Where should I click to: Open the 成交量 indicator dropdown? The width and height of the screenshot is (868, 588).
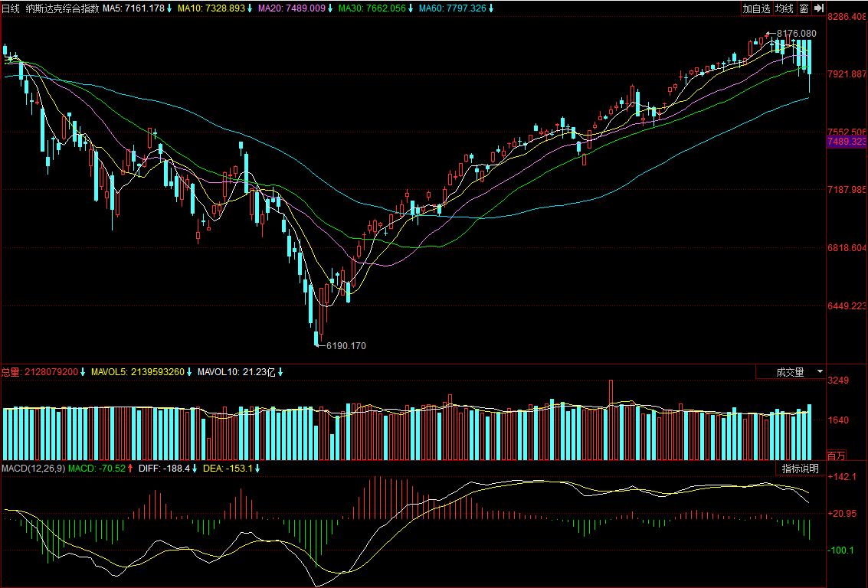coord(791,372)
